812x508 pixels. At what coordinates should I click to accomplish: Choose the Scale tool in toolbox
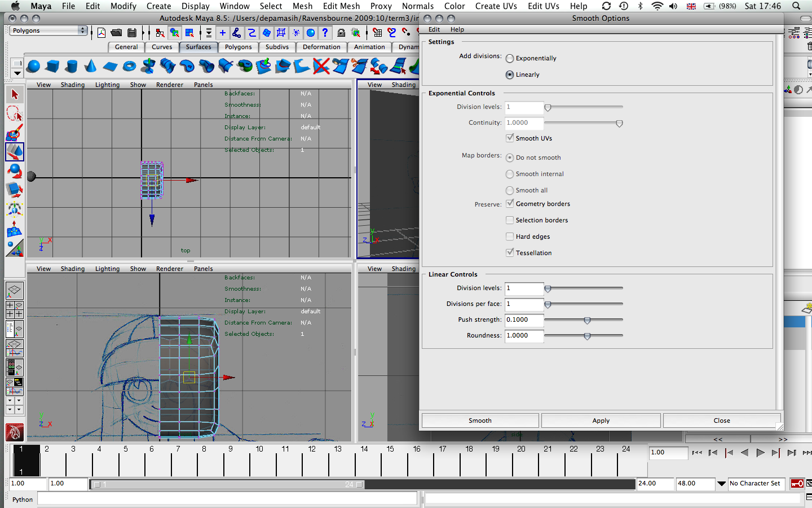[15, 190]
